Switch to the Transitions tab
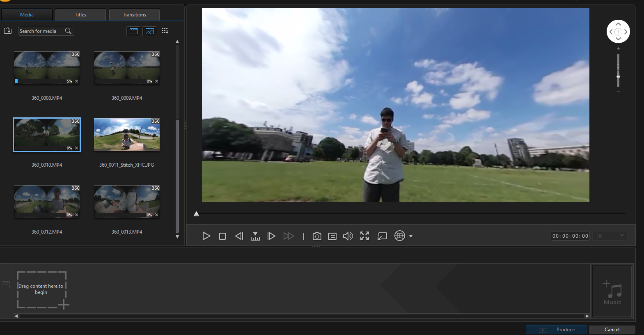The height and width of the screenshot is (335, 644). tap(134, 14)
